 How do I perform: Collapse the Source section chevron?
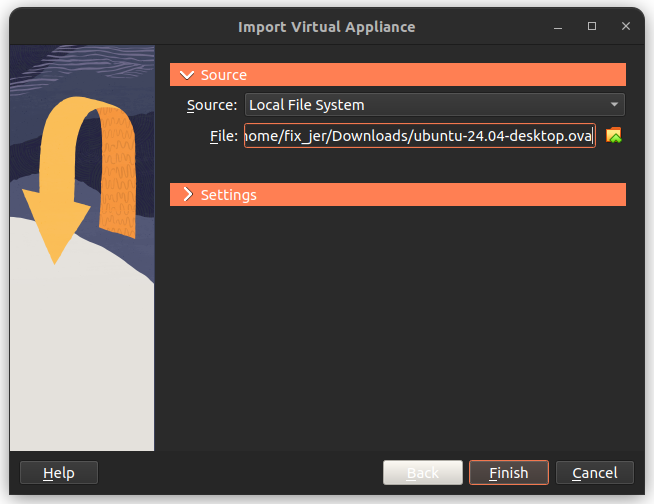(186, 75)
